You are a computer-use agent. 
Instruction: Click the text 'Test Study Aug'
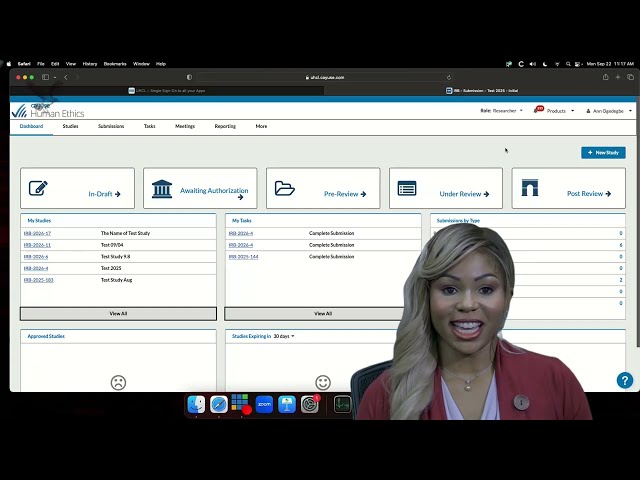116,280
